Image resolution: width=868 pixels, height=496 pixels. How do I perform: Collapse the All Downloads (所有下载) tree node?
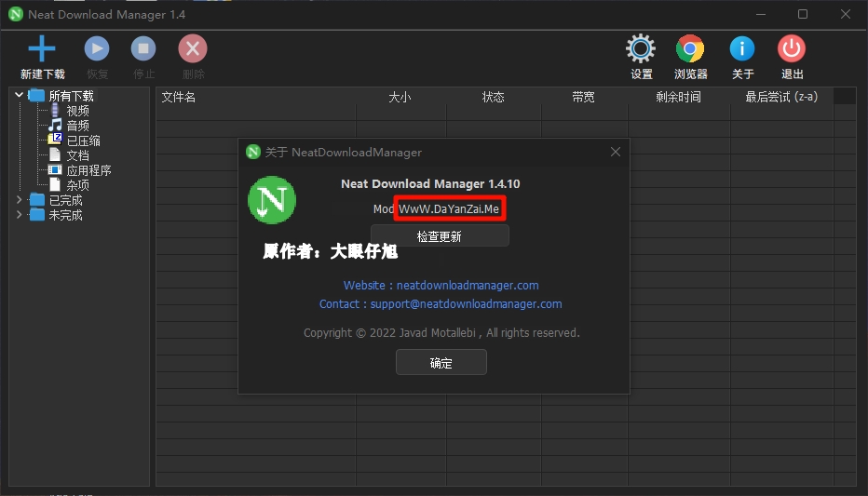[x=19, y=95]
